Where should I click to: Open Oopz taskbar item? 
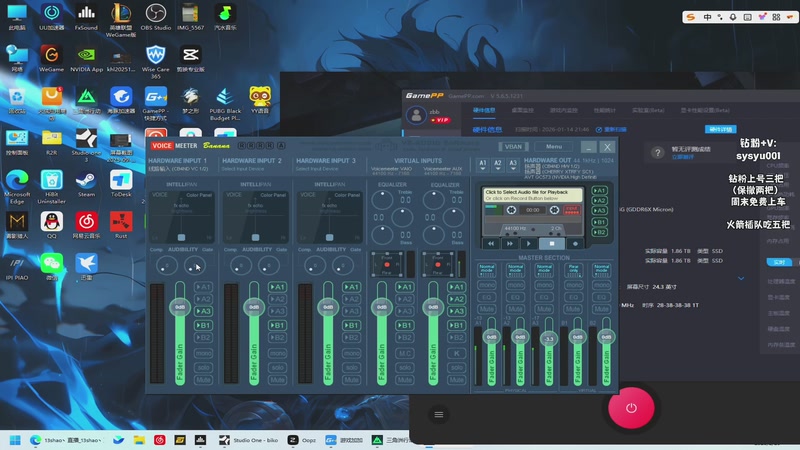(x=302, y=440)
